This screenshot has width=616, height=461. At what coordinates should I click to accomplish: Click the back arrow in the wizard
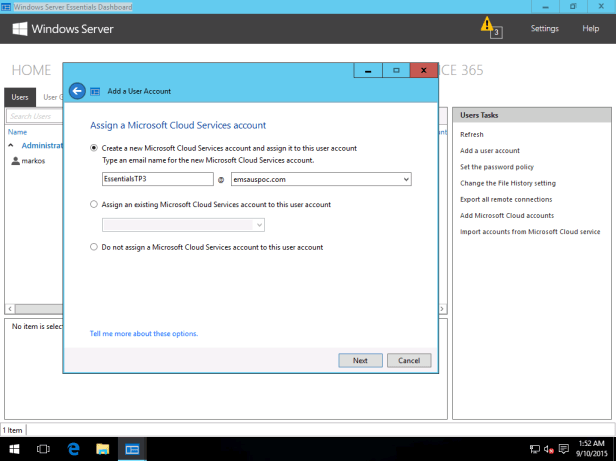pos(78,91)
